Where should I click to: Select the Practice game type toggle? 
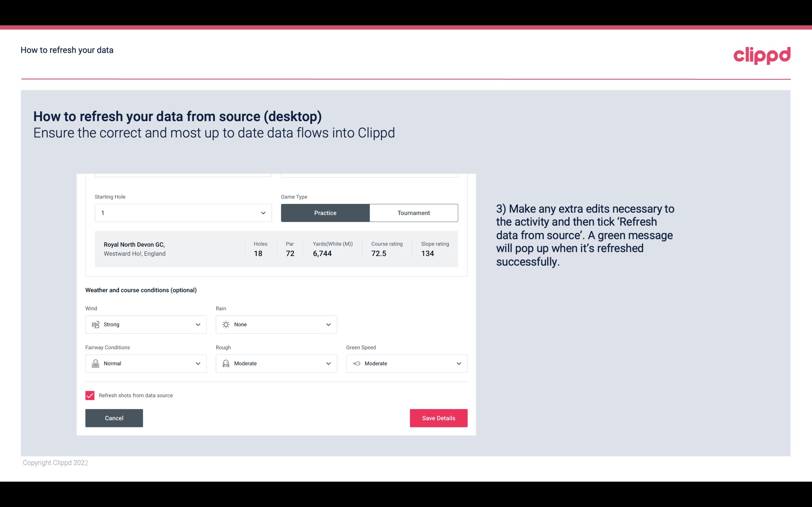point(325,213)
